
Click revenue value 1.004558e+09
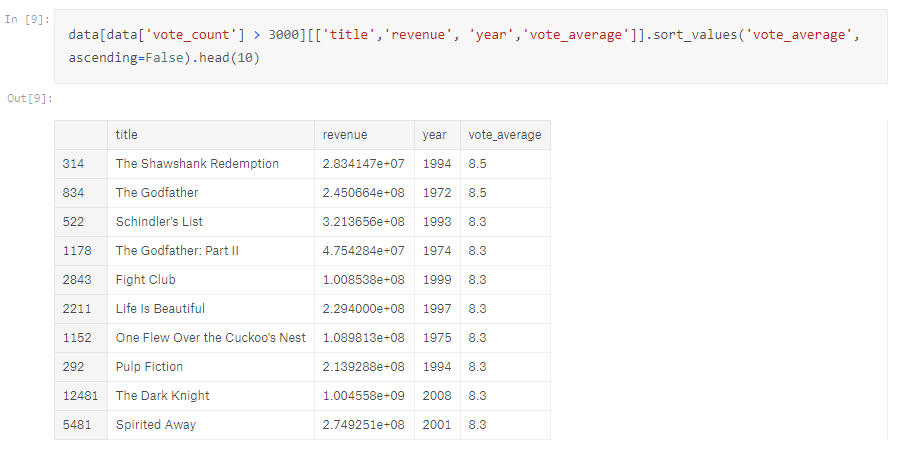[363, 396]
